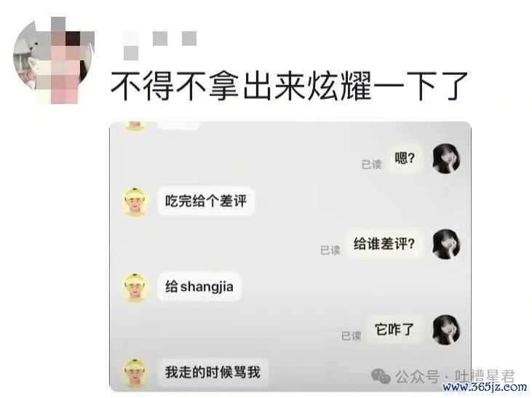The width and height of the screenshot is (532, 398).
Task: Select the 它咋了 message bubble
Action: coord(394,330)
